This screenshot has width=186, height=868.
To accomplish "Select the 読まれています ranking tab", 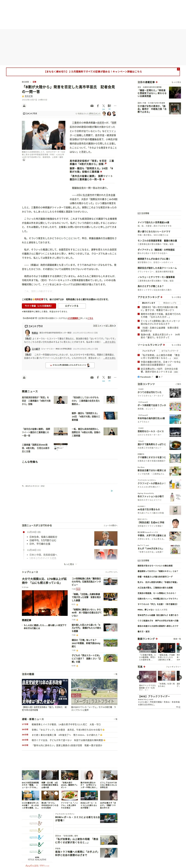I will click(149, 303).
